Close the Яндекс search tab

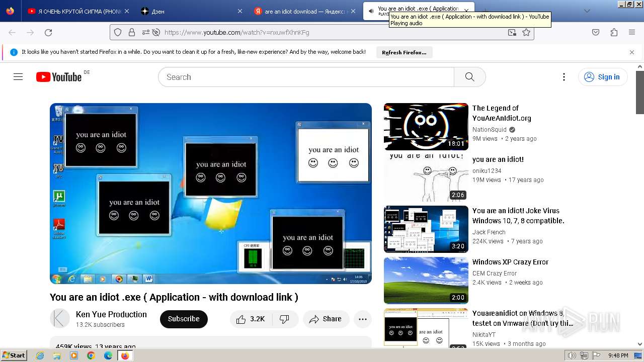[353, 11]
